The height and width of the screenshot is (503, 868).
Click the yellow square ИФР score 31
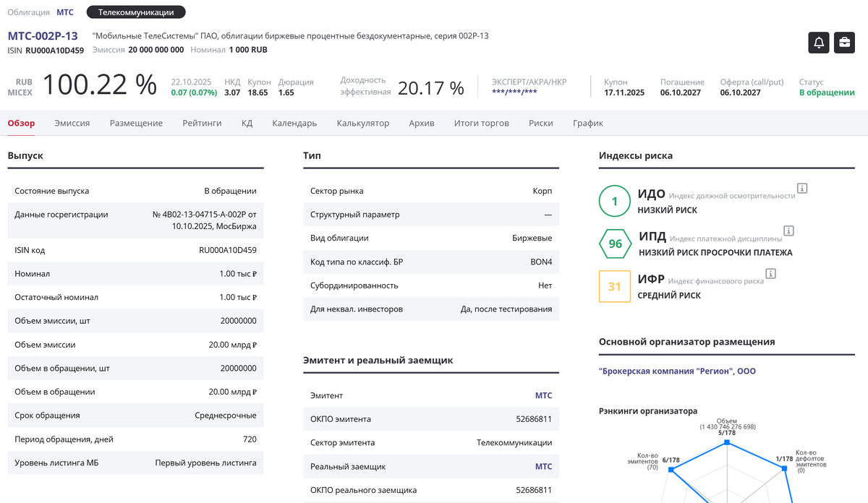pyautogui.click(x=615, y=286)
